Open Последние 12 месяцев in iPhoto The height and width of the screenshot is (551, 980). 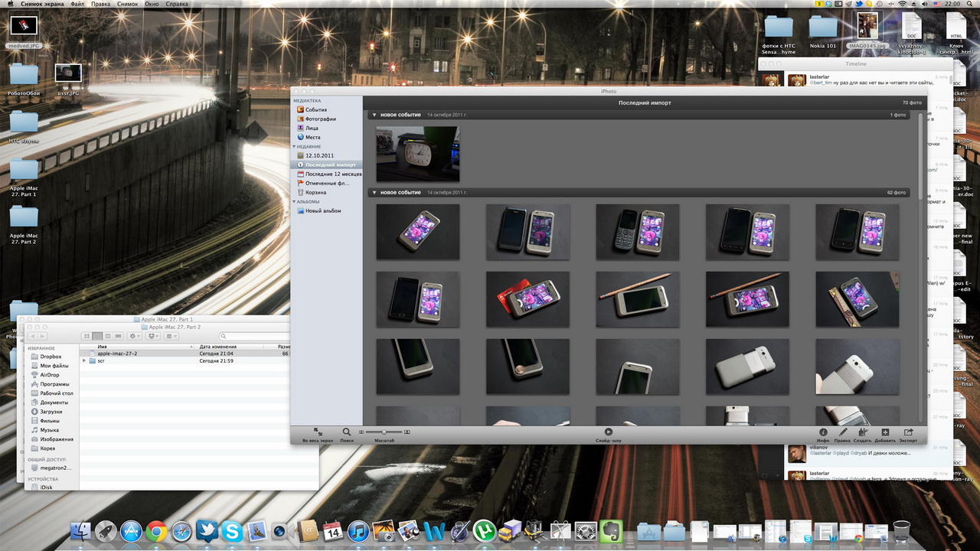[329, 174]
